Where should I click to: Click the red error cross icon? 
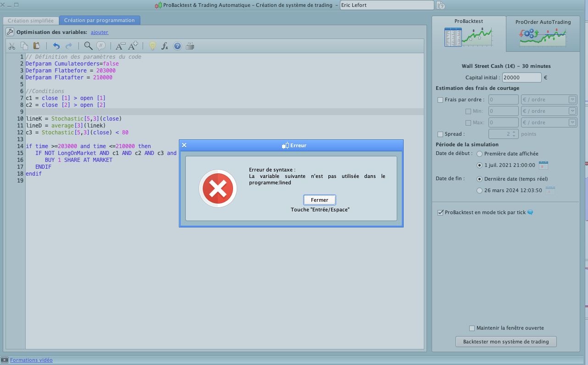pos(218,188)
